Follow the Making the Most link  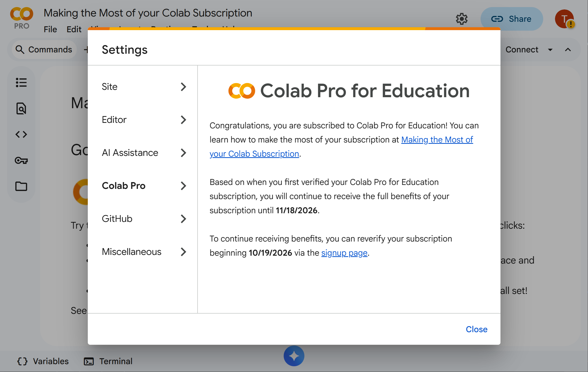(437, 140)
